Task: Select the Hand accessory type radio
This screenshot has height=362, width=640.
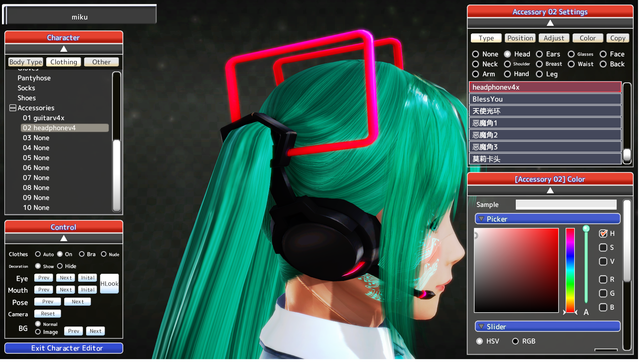Action: [x=507, y=74]
